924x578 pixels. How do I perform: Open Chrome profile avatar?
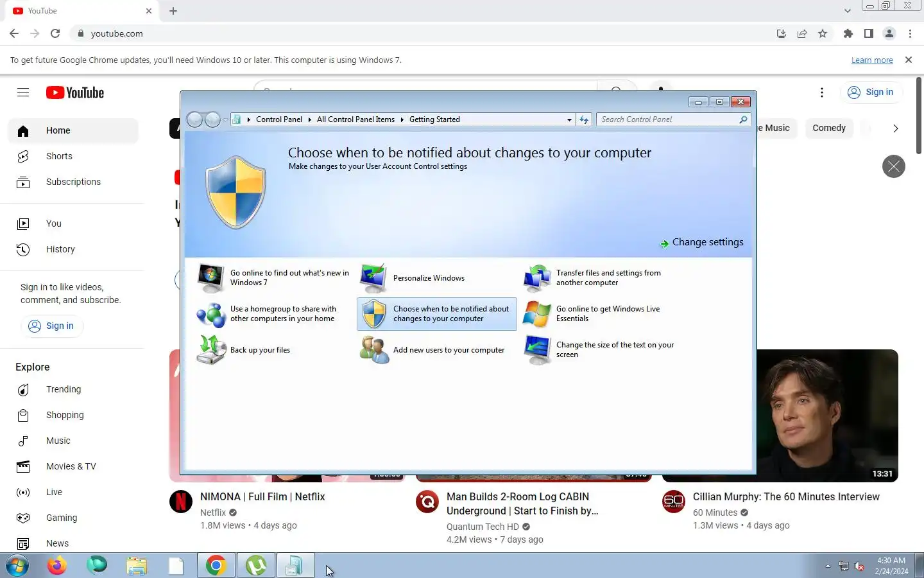(x=889, y=33)
